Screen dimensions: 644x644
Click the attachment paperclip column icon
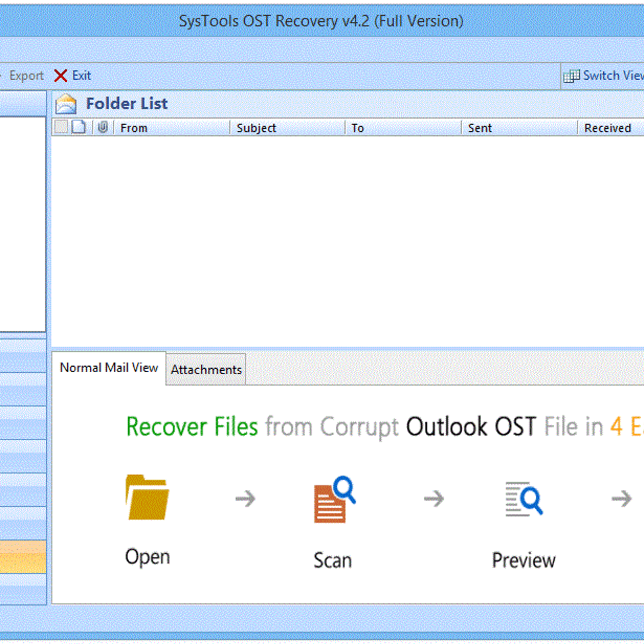[x=103, y=127]
